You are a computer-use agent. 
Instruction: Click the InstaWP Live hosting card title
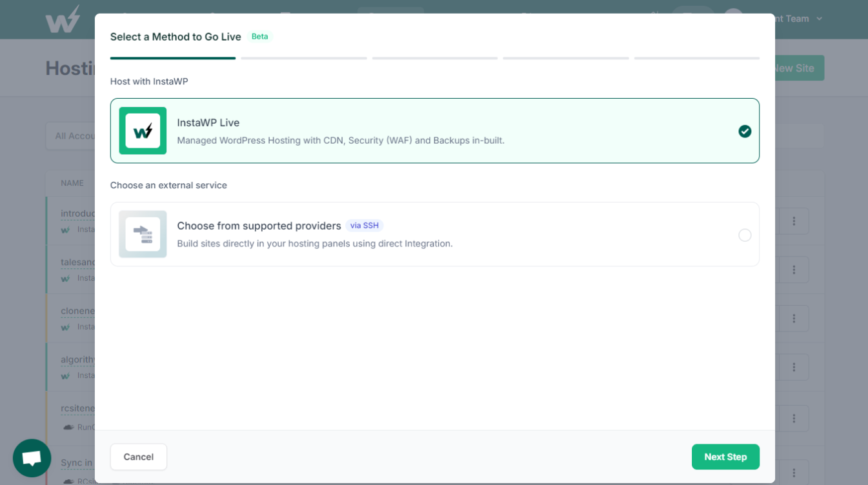click(208, 123)
